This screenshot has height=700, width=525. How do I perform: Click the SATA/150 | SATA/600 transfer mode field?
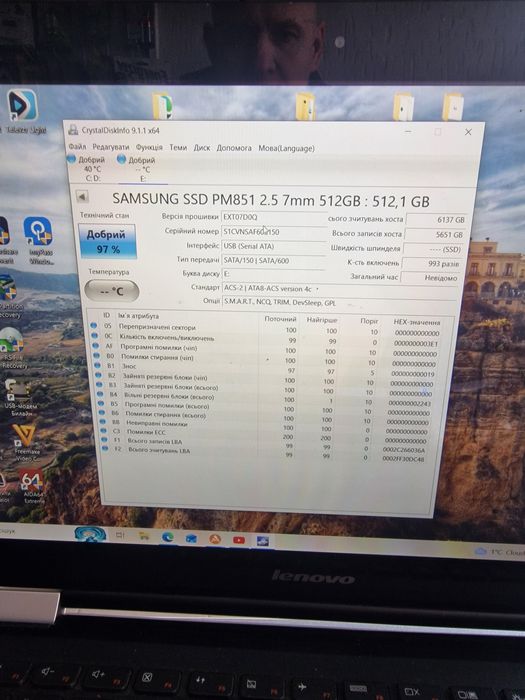(x=273, y=260)
